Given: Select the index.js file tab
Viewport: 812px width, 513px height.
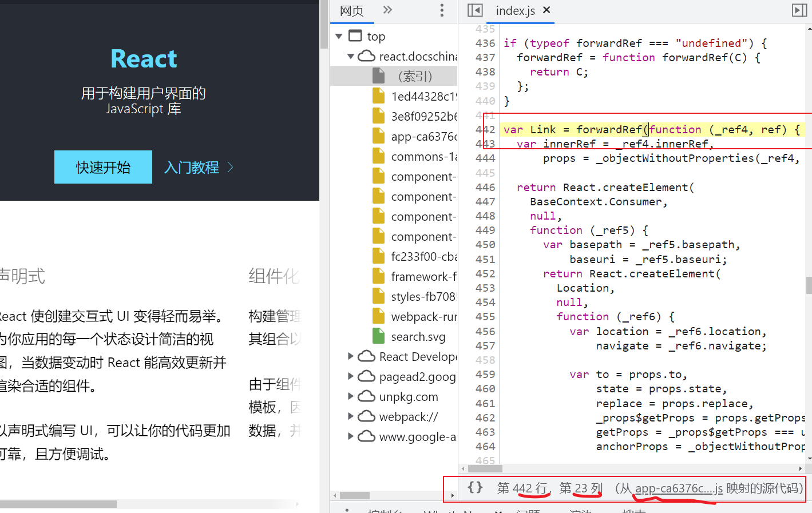Looking at the screenshot, I should click(x=515, y=10).
